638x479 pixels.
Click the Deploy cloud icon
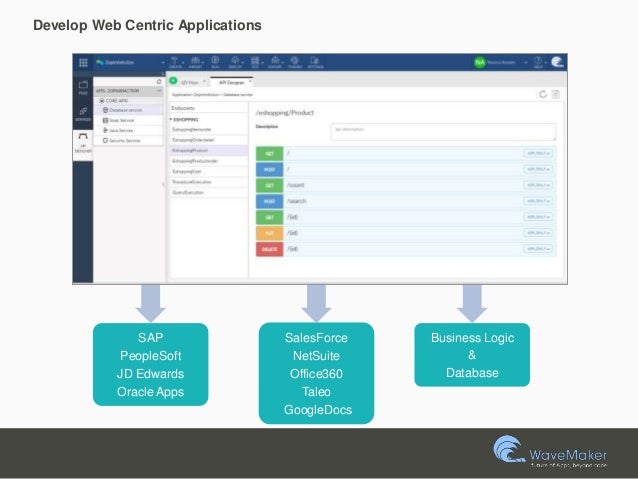[x=235, y=62]
